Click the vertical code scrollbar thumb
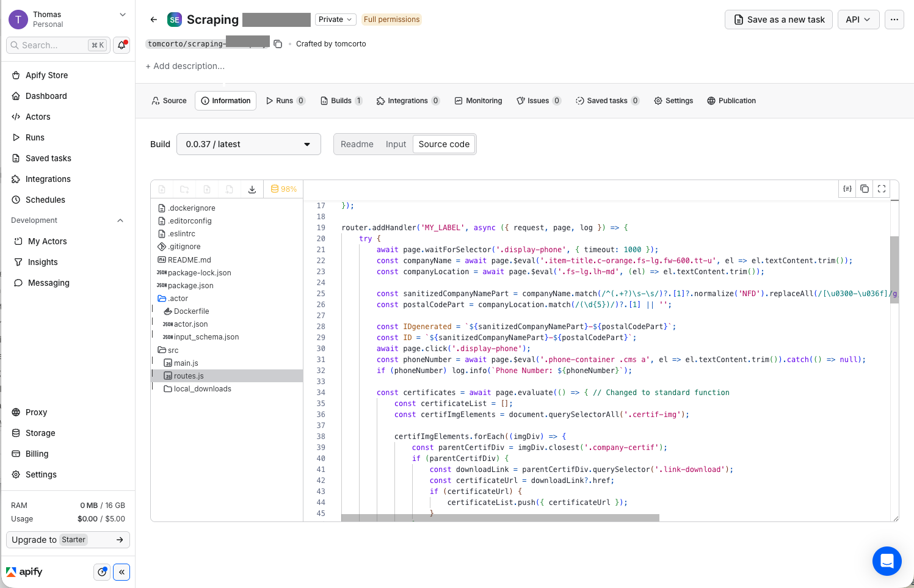914x588 pixels. (894, 270)
